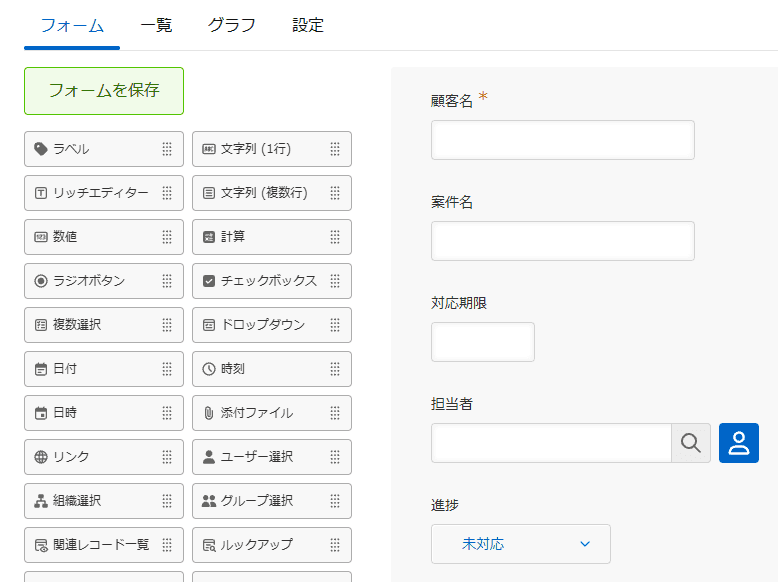Grab the drag handle on 数値
778x582 pixels.
[x=167, y=237]
